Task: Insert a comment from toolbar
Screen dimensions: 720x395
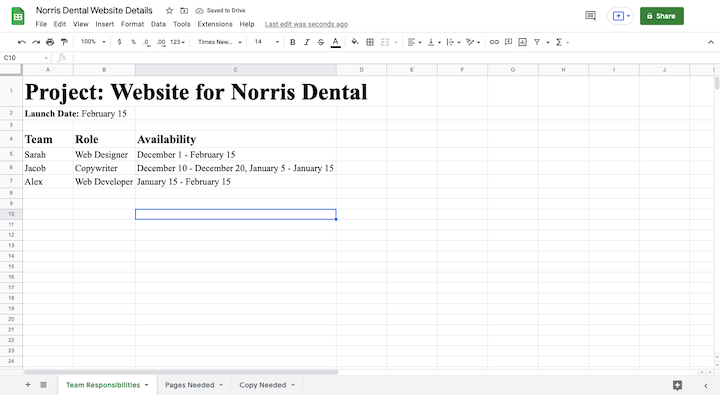Action: click(x=508, y=42)
